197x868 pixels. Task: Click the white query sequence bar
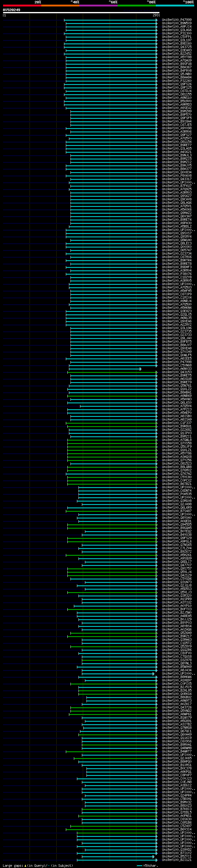pos(81,13)
